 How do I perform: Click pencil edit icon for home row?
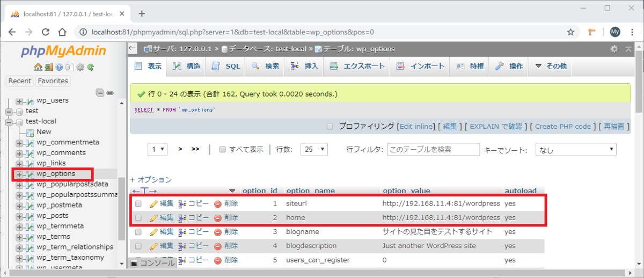[x=153, y=218]
